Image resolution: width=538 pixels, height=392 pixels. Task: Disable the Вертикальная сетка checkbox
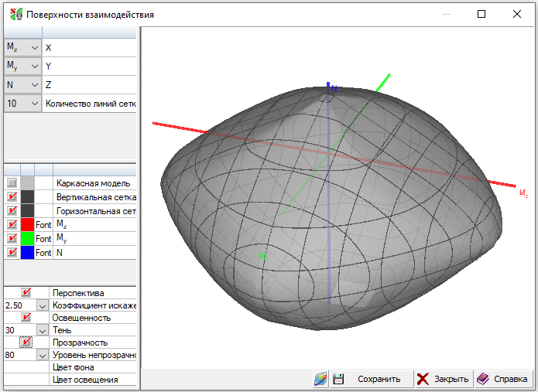coord(12,197)
